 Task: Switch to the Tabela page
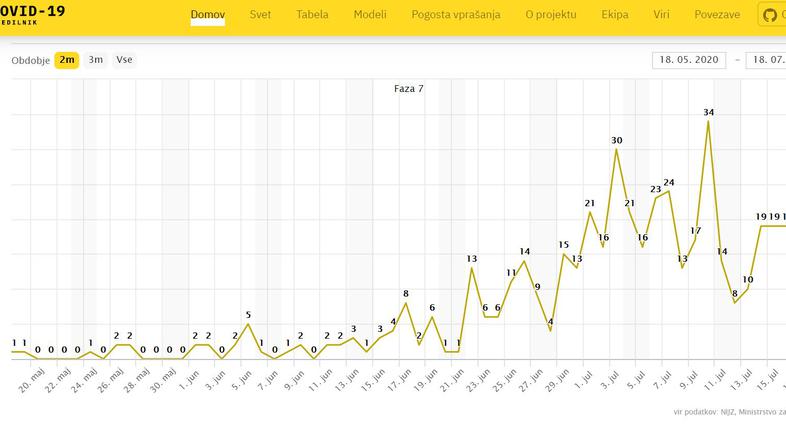point(313,16)
